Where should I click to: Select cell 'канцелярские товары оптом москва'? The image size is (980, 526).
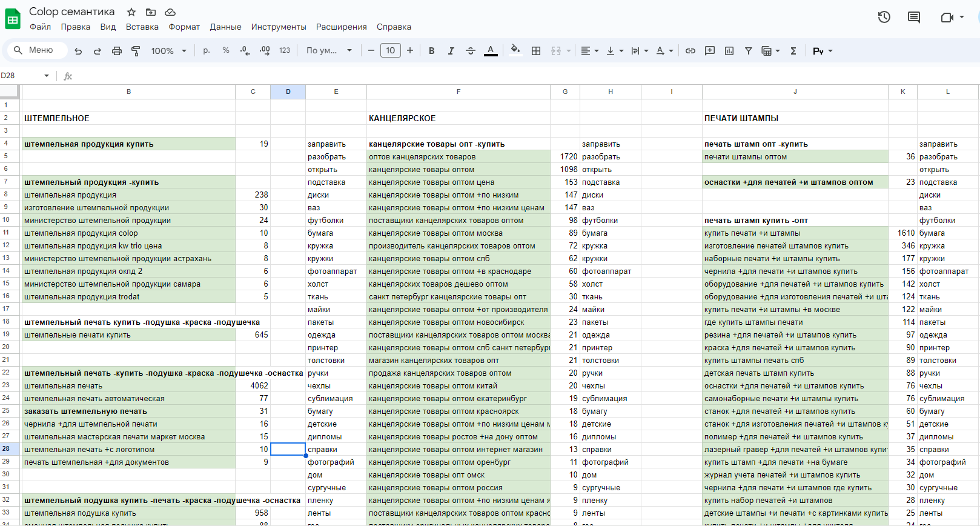[459, 233]
